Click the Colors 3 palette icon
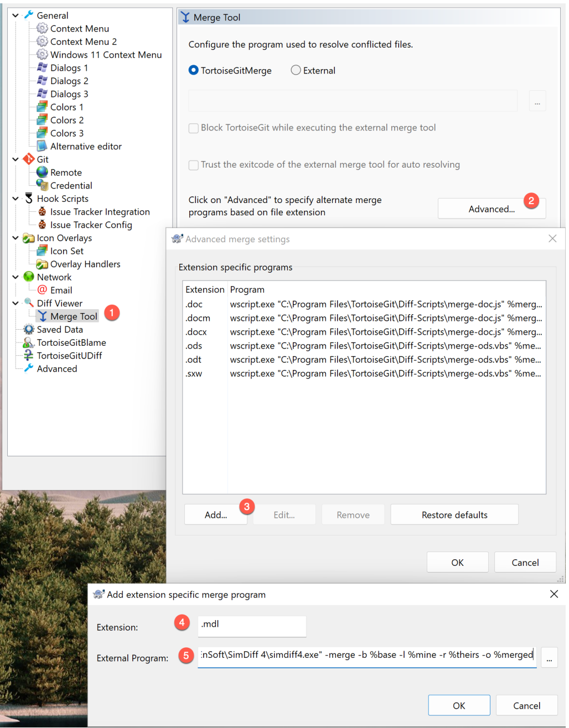 [42, 133]
